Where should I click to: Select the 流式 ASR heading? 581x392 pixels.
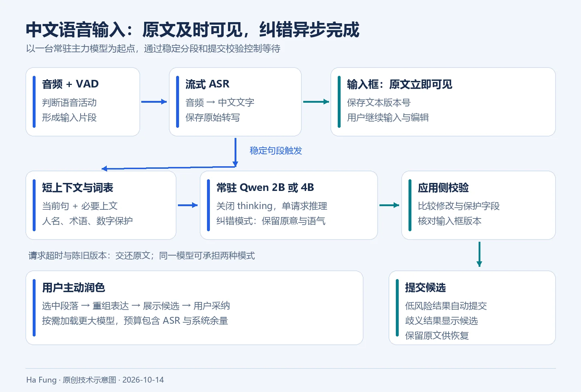(207, 84)
